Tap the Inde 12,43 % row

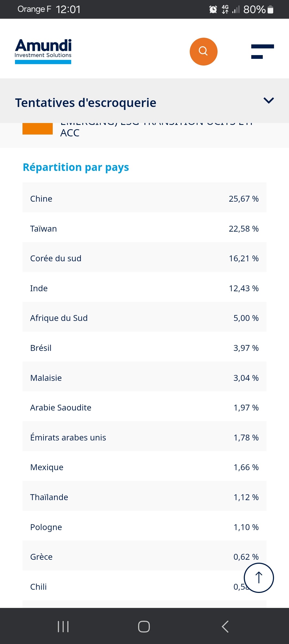144,288
